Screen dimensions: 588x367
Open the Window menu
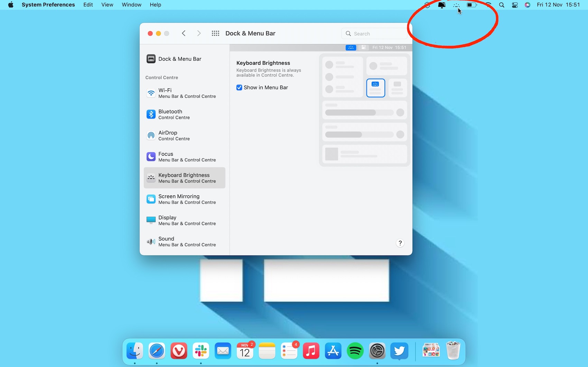131,4
